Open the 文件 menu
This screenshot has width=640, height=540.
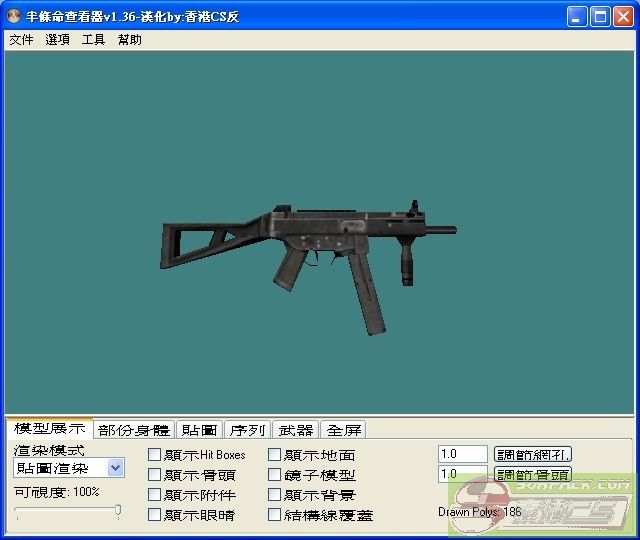pos(21,40)
